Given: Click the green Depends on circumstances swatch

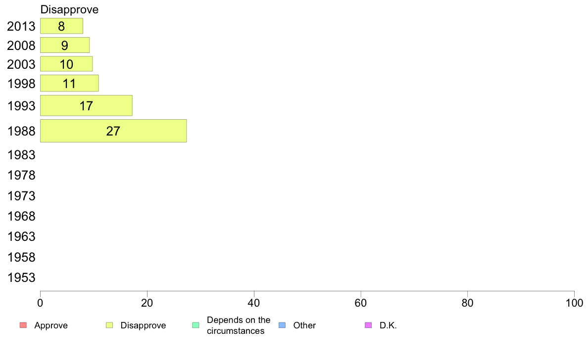Looking at the screenshot, I should pos(196,325).
